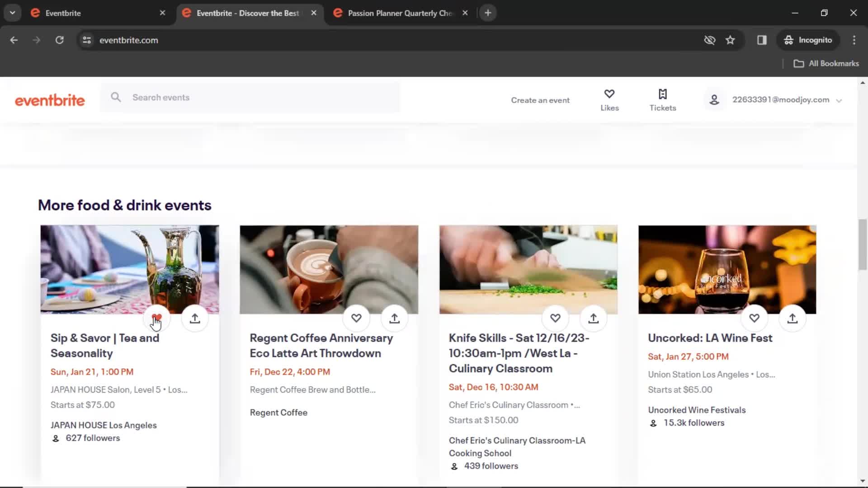
Task: Toggle like on Regent Coffee event
Action: click(356, 318)
